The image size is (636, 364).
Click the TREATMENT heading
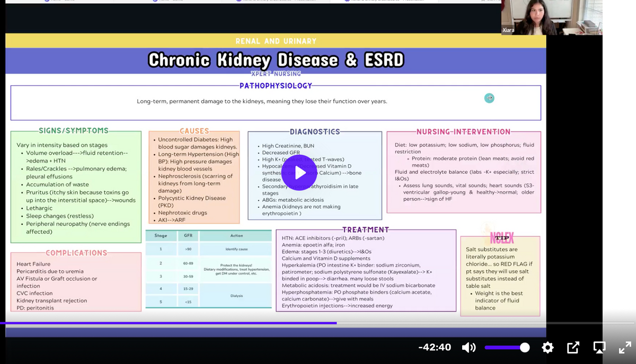click(366, 229)
